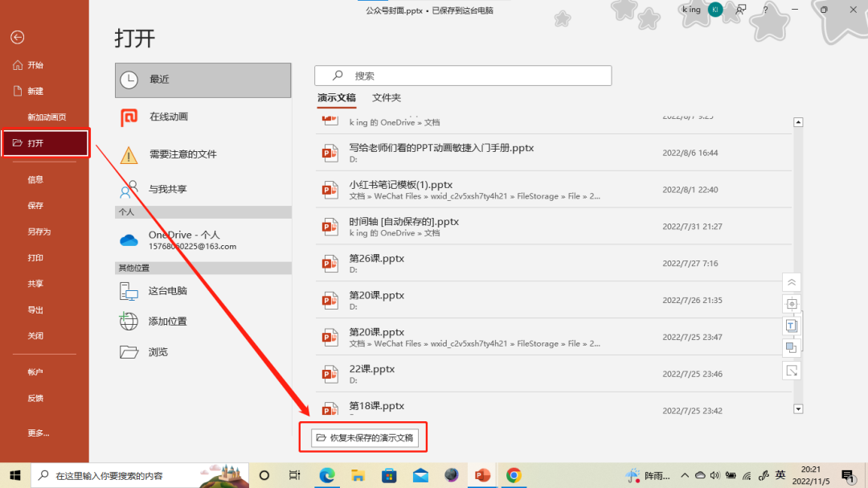
Task: Open 第20课.pptx dated 2022/7/25 23:47
Action: point(554,337)
